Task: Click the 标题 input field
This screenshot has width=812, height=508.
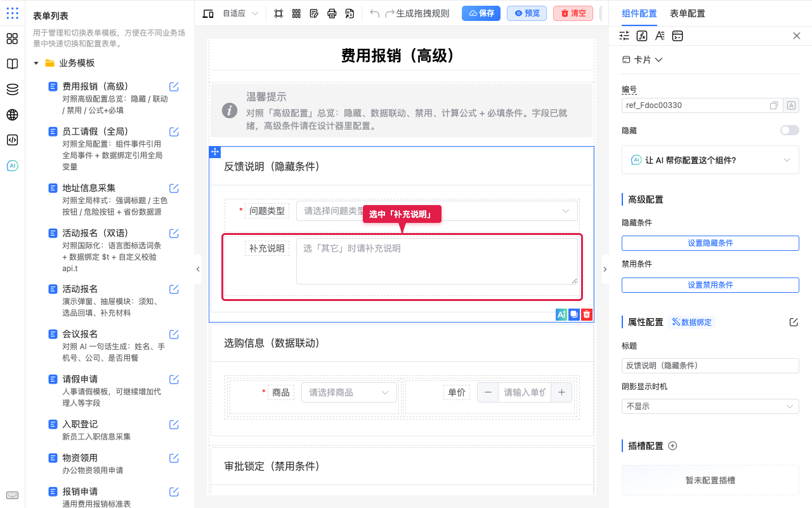Action: coord(710,366)
